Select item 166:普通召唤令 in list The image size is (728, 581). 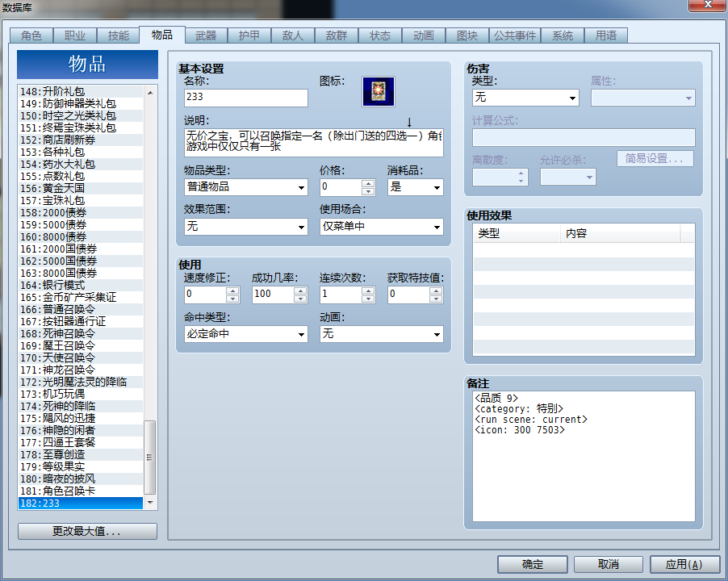tap(81, 310)
